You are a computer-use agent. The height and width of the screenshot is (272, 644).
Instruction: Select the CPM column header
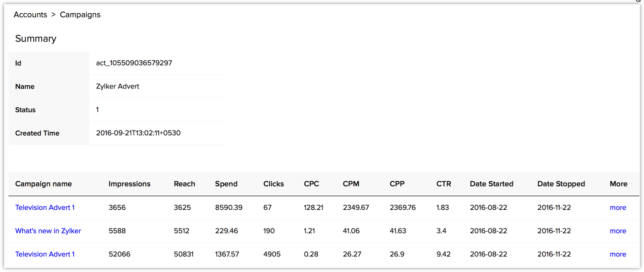[351, 184]
